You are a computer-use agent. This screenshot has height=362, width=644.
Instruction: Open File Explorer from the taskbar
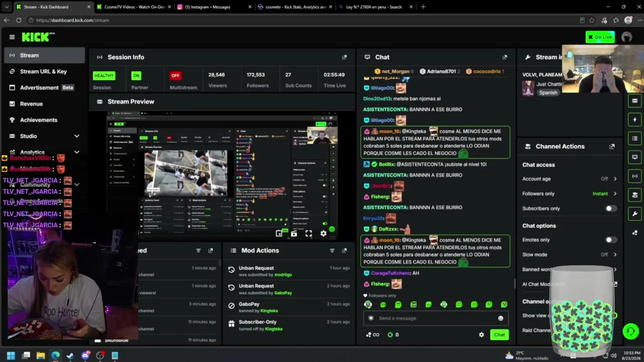pos(41,355)
